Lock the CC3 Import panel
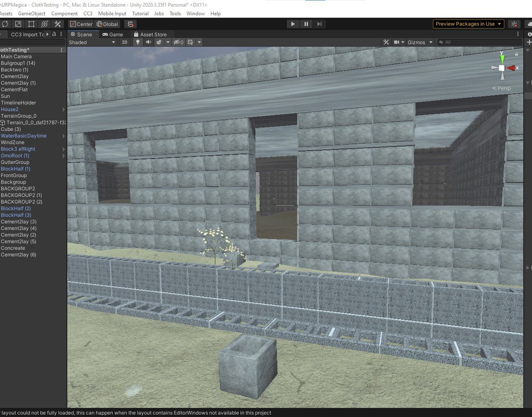 (54, 34)
